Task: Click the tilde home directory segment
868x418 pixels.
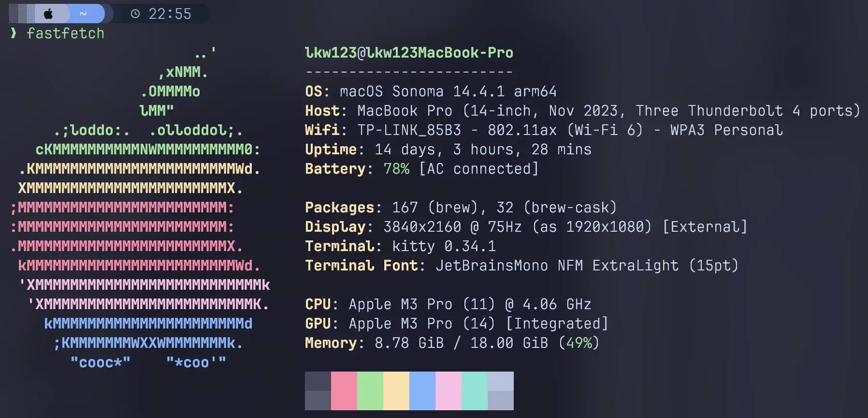Action: (83, 14)
